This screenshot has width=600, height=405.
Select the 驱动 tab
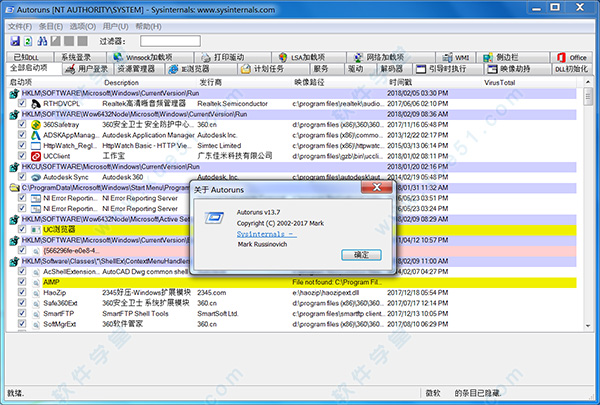pos(359,69)
